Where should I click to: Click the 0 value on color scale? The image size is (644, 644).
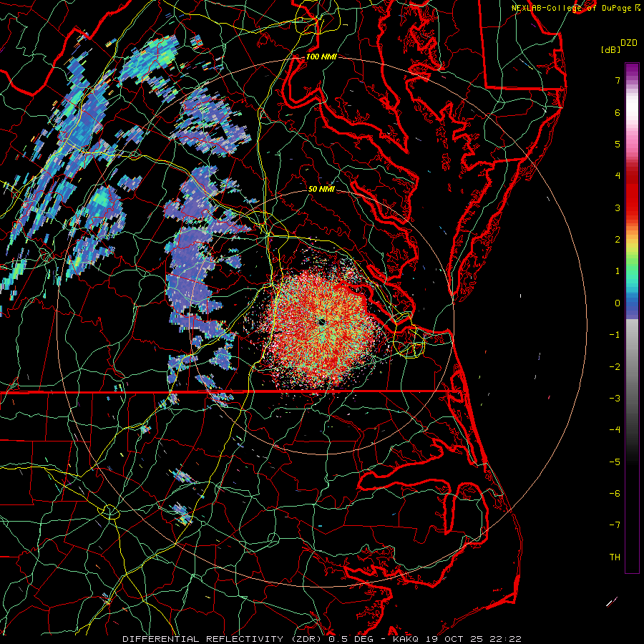618,303
